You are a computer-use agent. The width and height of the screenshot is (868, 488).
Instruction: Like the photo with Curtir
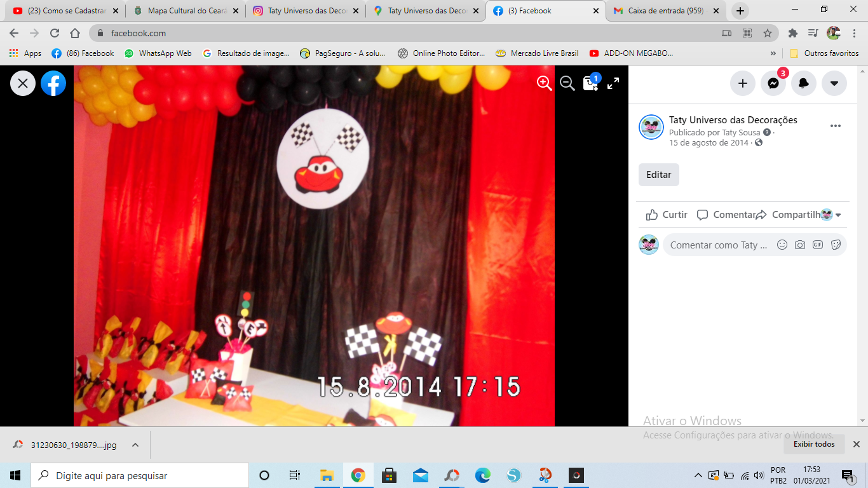point(667,215)
